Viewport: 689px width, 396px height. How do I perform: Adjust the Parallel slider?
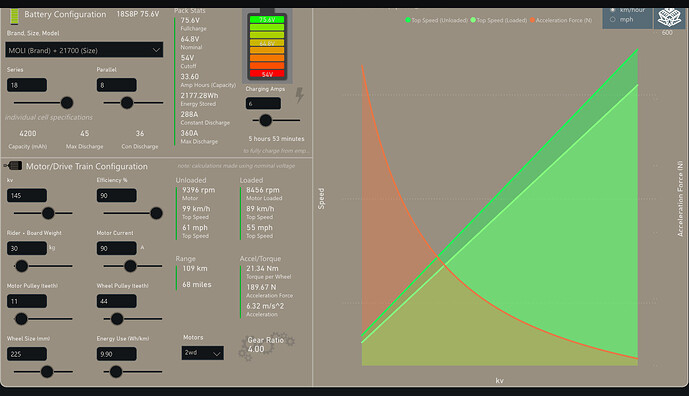127,103
